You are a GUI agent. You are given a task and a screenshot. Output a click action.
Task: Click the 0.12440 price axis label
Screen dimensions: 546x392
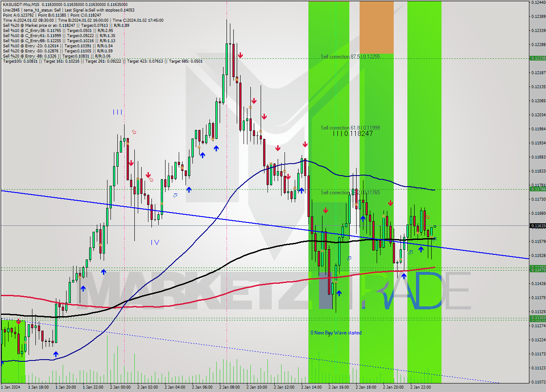[538, 3]
